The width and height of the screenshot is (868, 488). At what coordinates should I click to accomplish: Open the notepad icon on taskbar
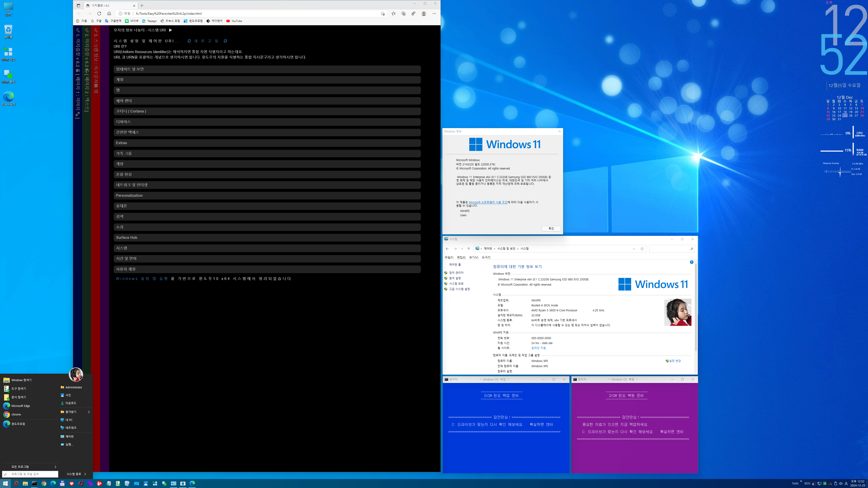tap(108, 484)
